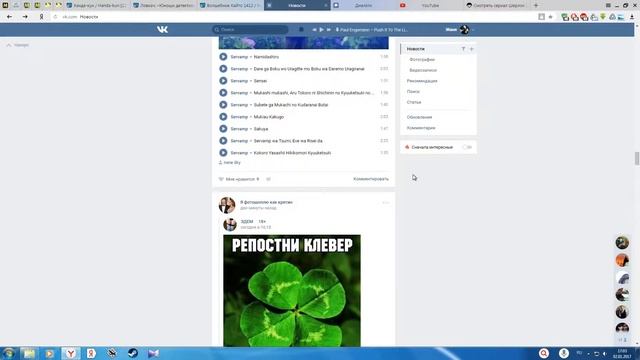Open the first chat avatar in the right-edge list
Screen dimensions: 640x360
click(x=622, y=242)
